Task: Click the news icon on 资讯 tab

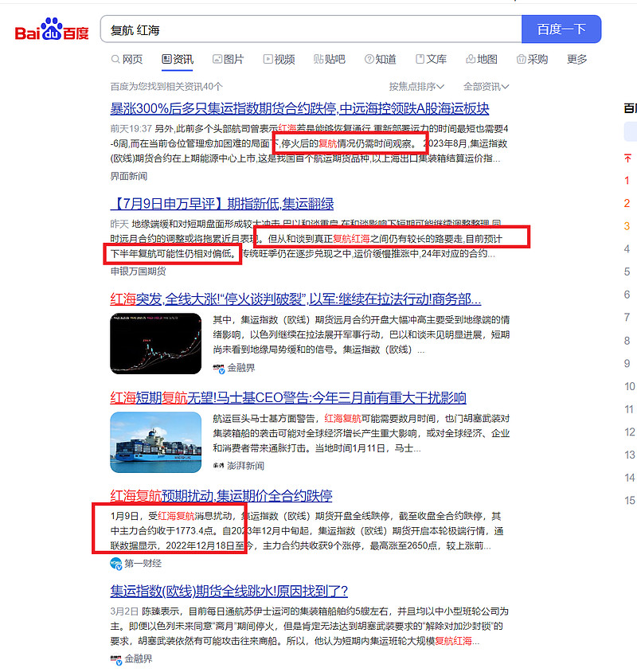Action: (166, 59)
